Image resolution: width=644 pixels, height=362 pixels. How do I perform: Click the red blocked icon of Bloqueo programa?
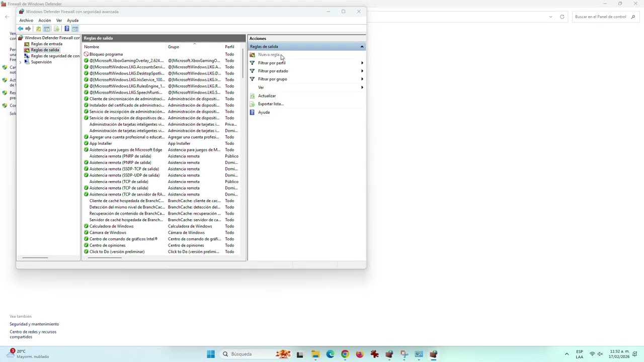pyautogui.click(x=86, y=54)
